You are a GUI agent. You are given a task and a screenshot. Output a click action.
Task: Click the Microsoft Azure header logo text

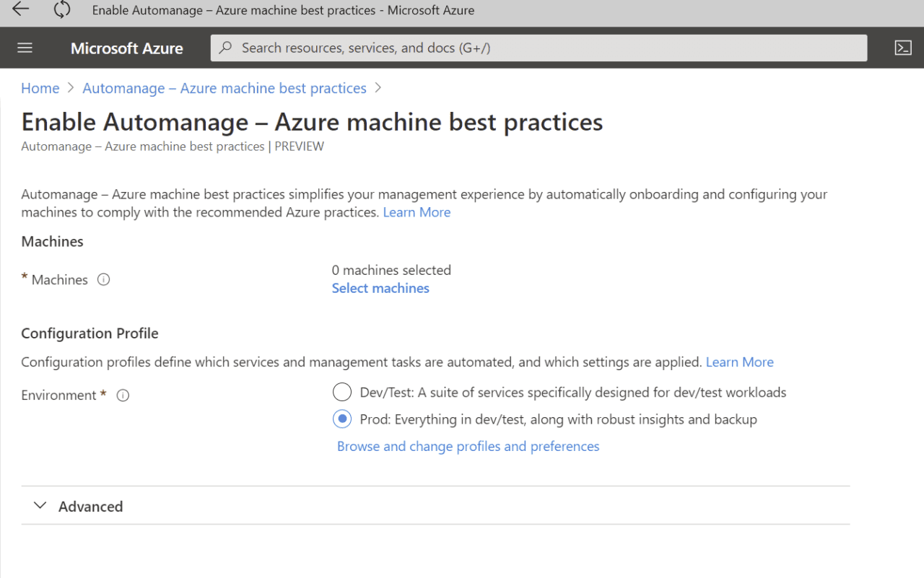tap(127, 48)
